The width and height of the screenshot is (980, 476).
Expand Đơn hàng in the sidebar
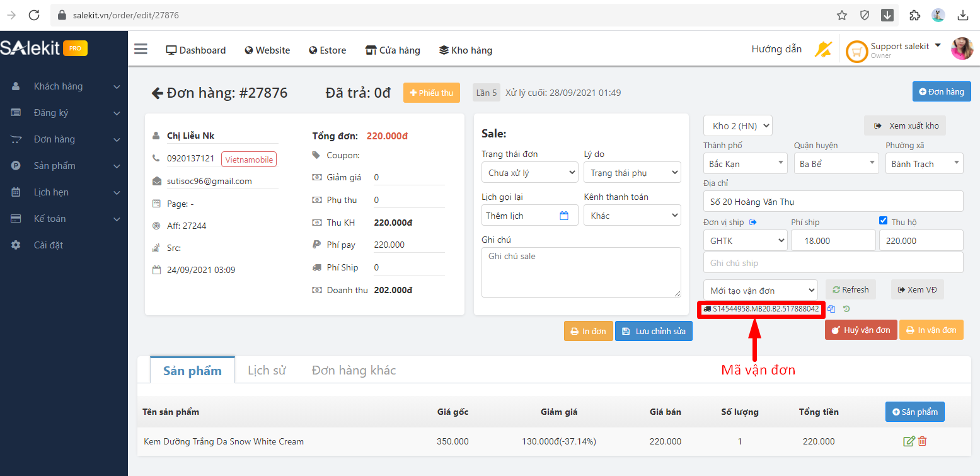click(64, 139)
